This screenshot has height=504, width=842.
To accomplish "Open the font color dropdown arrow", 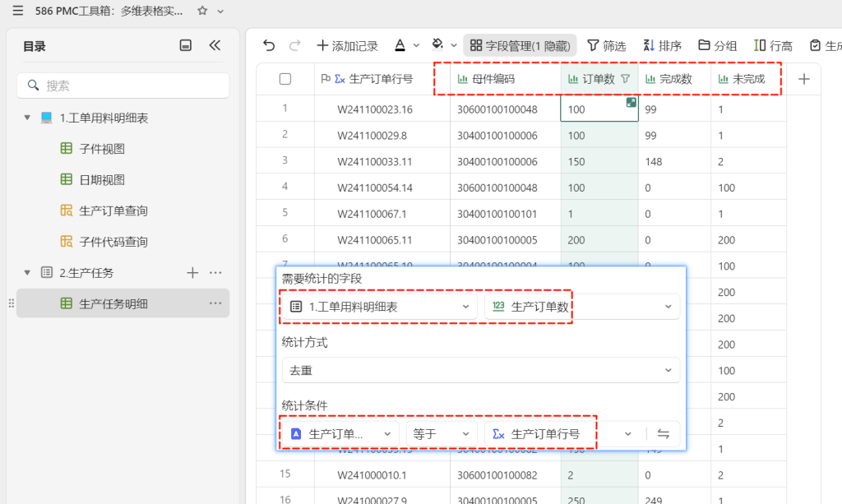I will 416,45.
